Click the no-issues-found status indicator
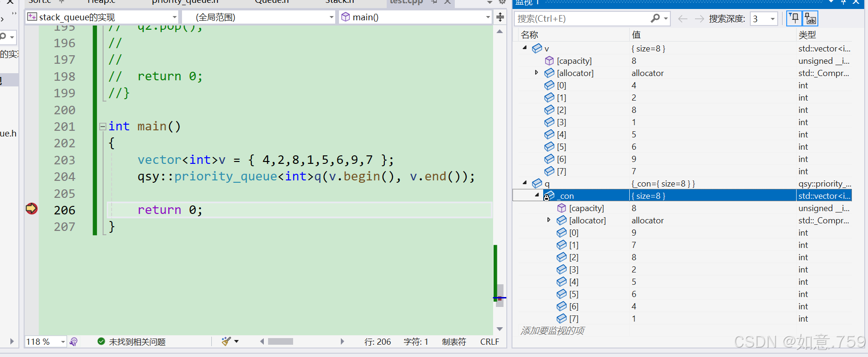The height and width of the screenshot is (357, 868). (131, 341)
